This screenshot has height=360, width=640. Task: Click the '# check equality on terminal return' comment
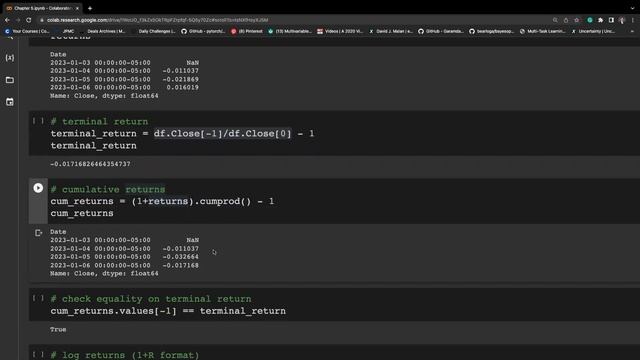151,299
